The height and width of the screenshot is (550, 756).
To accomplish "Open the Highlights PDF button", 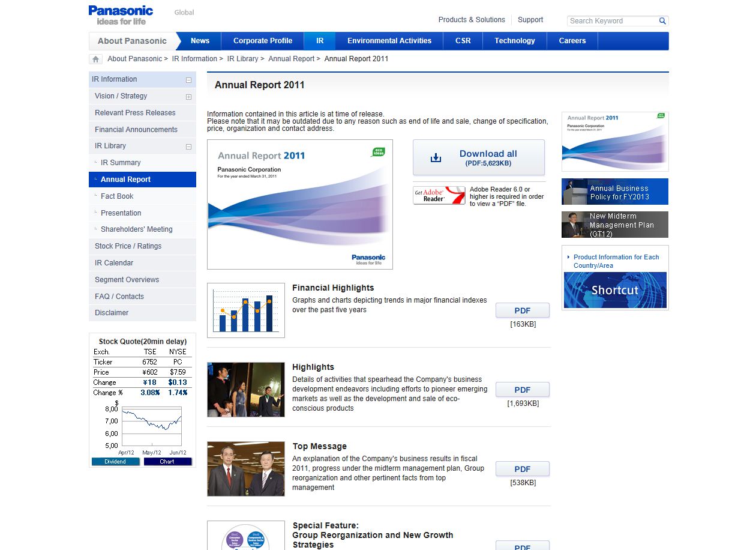I will (522, 390).
